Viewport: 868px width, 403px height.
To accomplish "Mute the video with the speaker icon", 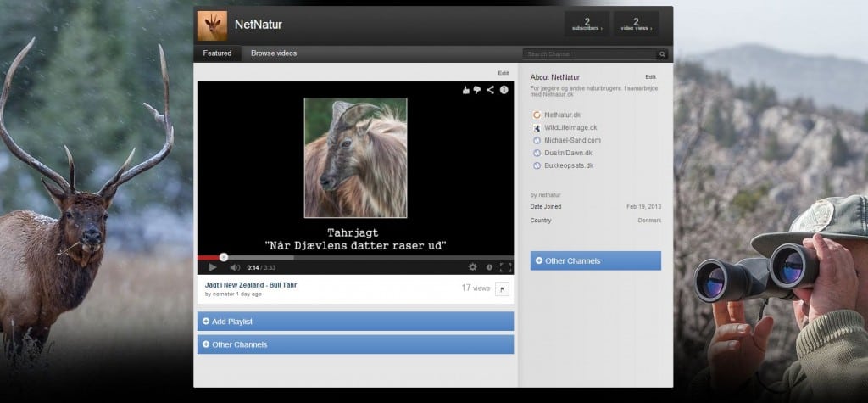I will click(235, 267).
